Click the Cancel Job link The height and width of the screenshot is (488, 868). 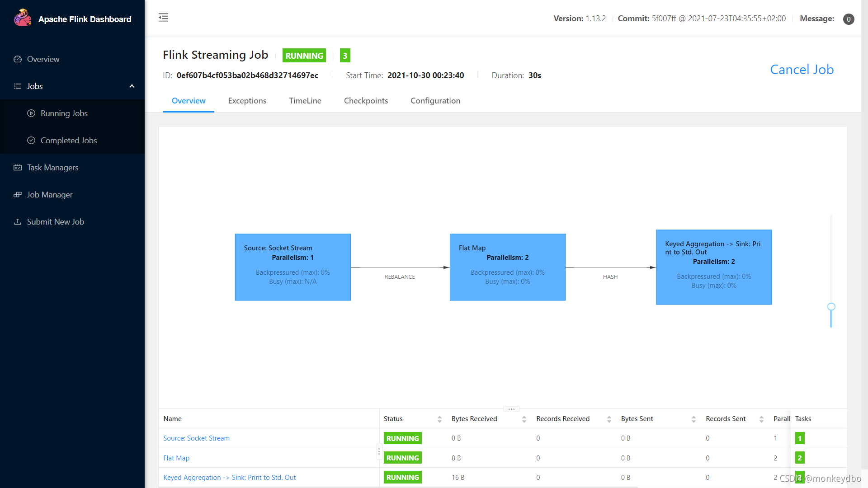click(802, 70)
